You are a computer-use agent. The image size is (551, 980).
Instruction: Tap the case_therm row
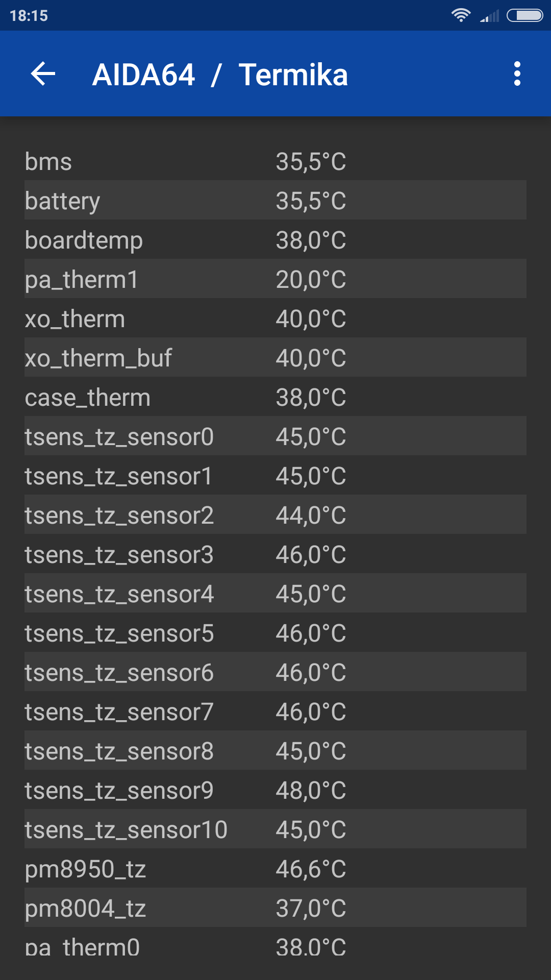point(275,397)
